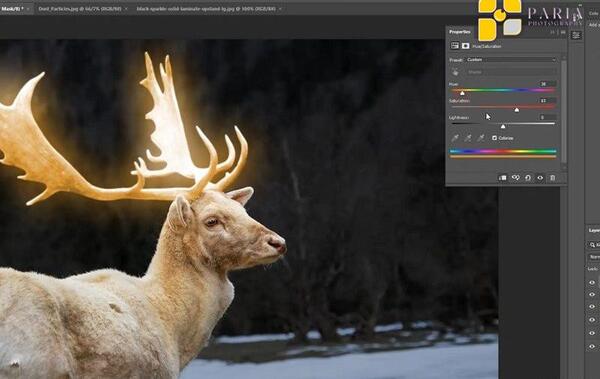Click the Hue/Saturation adjustment icon in Properties
The width and height of the screenshot is (600, 379).
(455, 46)
